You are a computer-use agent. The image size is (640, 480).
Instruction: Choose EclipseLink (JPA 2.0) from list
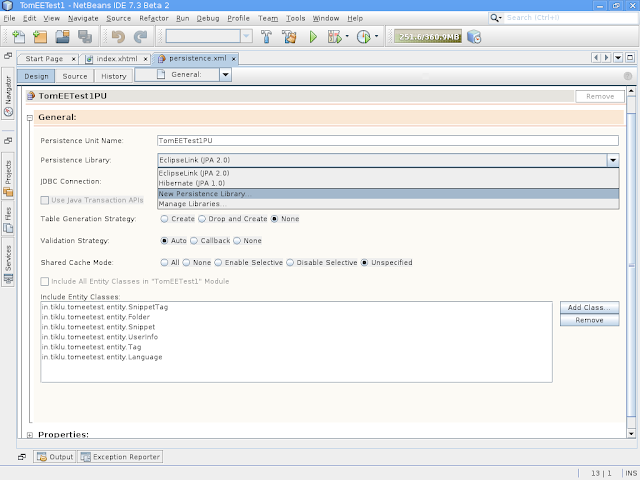pyautogui.click(x=388, y=173)
